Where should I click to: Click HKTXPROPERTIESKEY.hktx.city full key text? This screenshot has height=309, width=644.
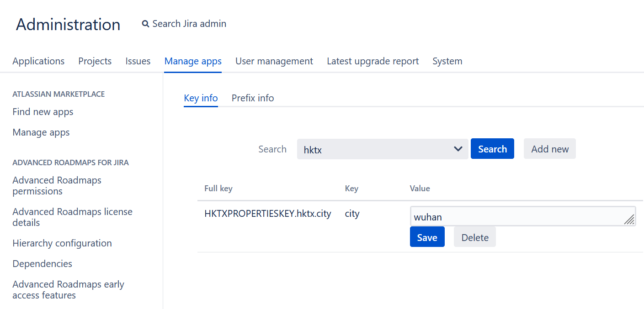click(x=268, y=214)
